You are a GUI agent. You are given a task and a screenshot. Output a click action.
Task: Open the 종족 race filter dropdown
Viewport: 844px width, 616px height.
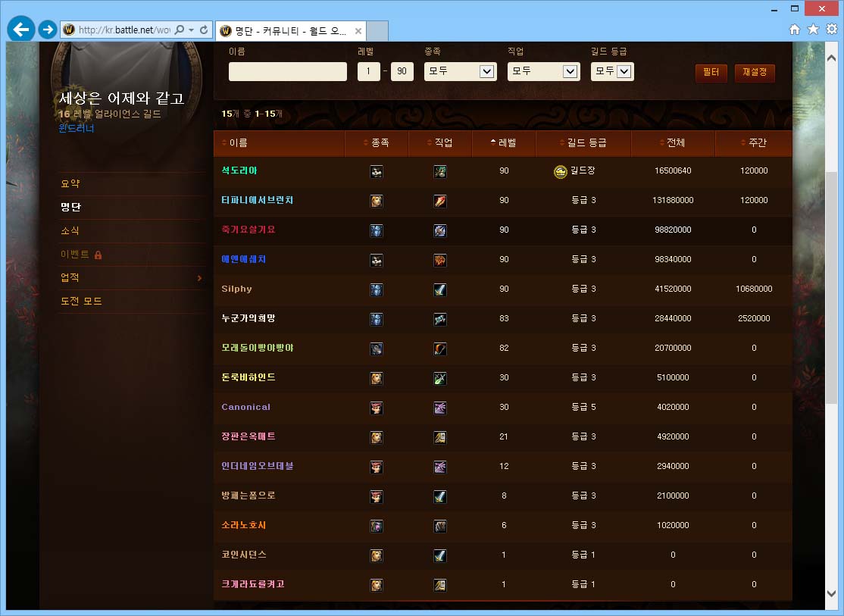click(460, 71)
